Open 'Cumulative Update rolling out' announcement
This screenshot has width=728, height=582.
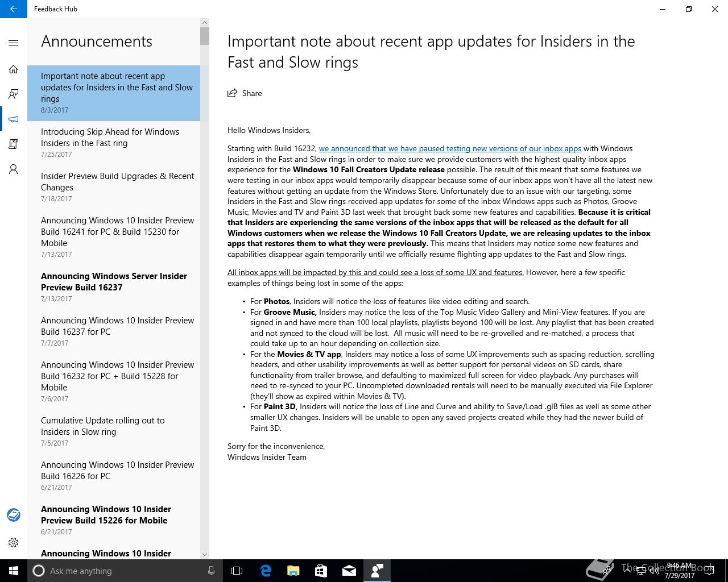[114, 432]
